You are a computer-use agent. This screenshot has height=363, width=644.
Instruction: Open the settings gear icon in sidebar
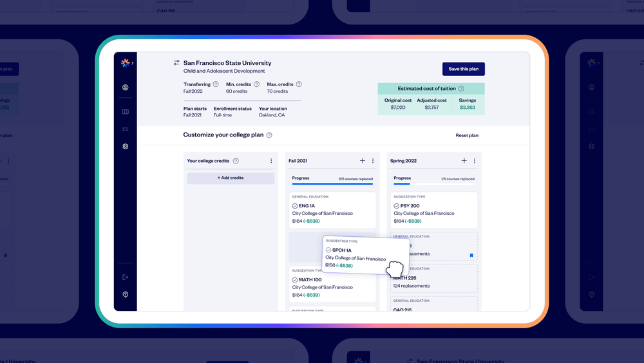126,147
